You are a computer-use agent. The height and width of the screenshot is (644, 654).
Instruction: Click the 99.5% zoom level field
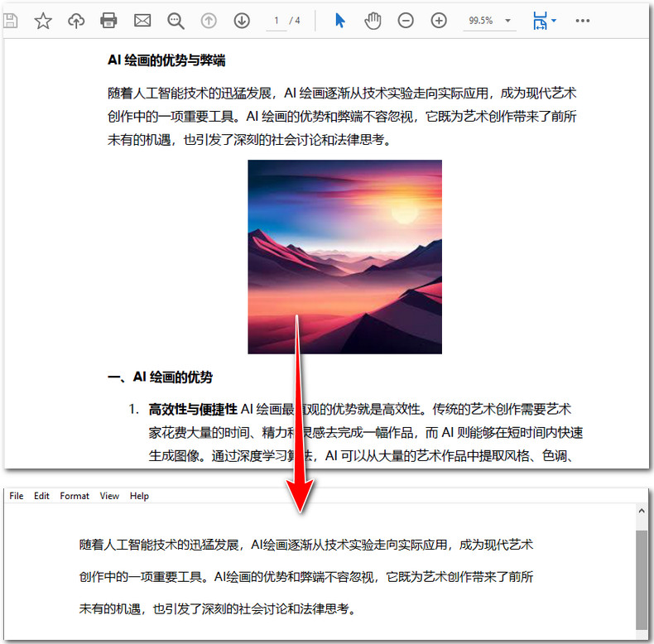480,21
